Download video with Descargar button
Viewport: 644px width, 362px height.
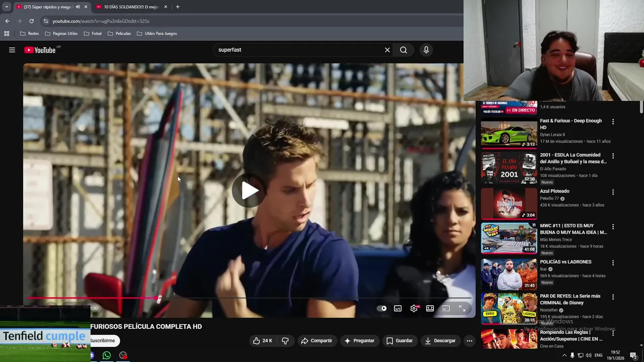[440, 340]
